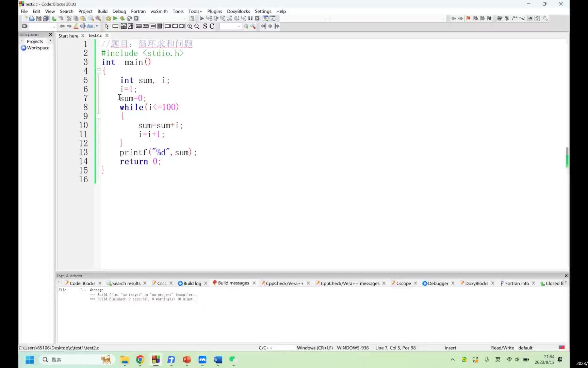Click the Redo arrow icon
Viewport: 588px width, 368px height.
[61, 18]
